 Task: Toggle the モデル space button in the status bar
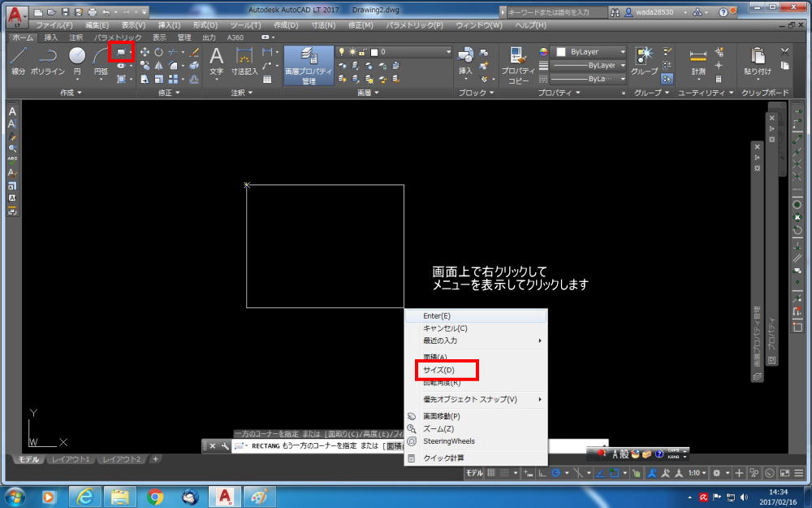(x=474, y=473)
